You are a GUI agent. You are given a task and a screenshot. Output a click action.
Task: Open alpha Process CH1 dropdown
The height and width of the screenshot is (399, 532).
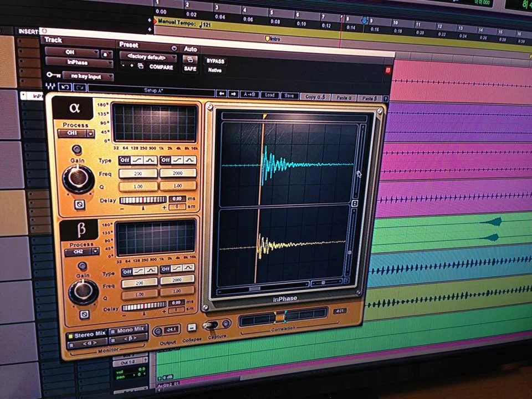click(x=76, y=134)
